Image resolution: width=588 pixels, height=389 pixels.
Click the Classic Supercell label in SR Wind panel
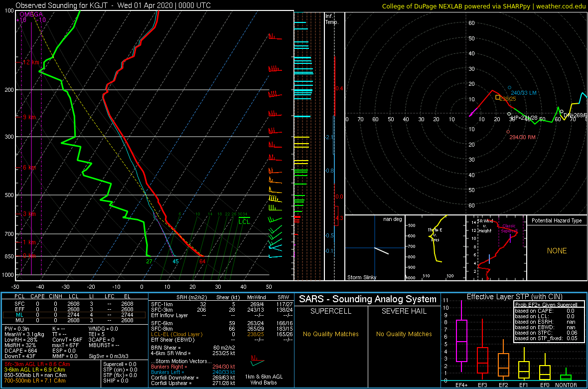[x=509, y=229]
